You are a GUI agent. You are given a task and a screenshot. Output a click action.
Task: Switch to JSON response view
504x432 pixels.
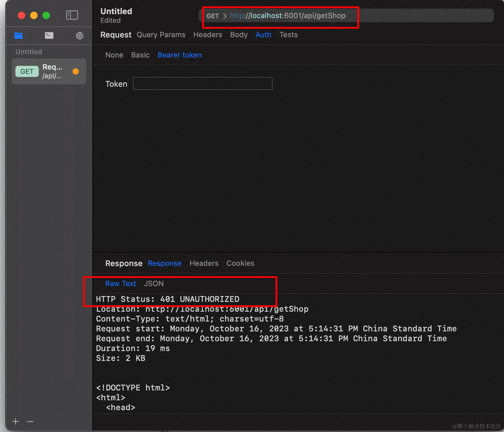pyautogui.click(x=154, y=284)
